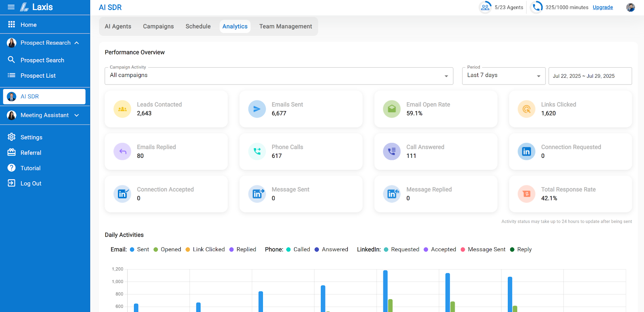The width and height of the screenshot is (644, 312).
Task: Toggle the LinkedIn Accepted legend series
Action: point(440,250)
